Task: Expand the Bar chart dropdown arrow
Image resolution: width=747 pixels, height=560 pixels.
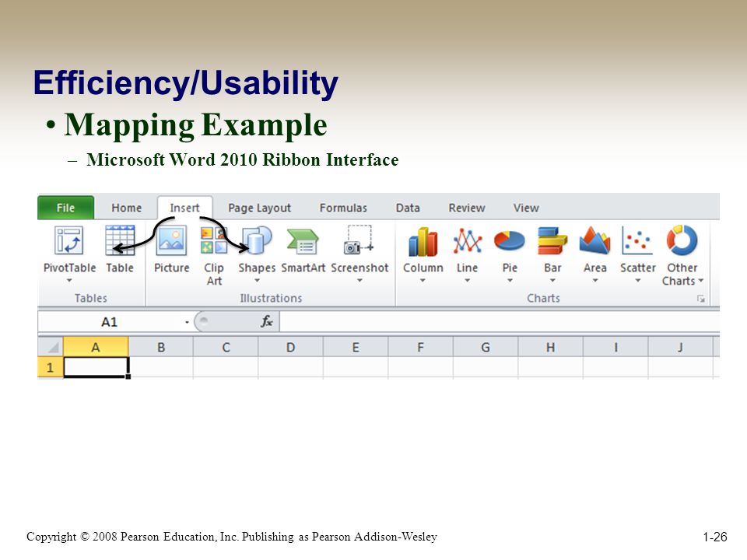Action: 552,281
